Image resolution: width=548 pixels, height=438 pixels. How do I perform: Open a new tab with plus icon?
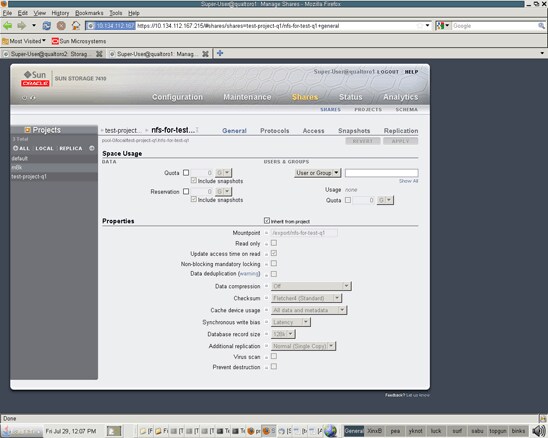tap(220, 53)
